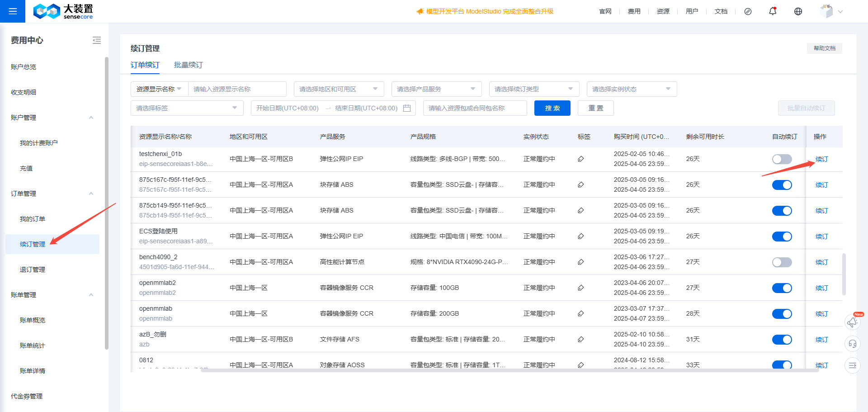Open 资源显示名称 search-type dropdown
868x412 pixels.
159,89
